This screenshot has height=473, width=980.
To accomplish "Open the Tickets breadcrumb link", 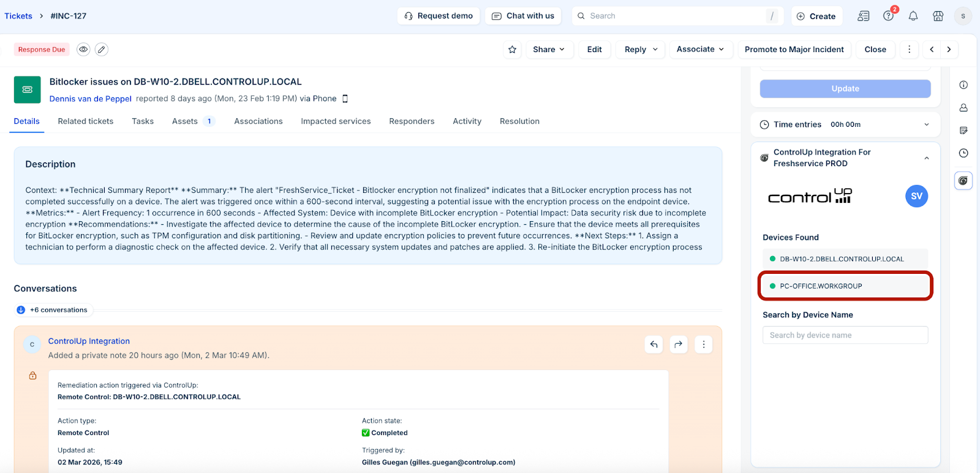I will 18,16.
